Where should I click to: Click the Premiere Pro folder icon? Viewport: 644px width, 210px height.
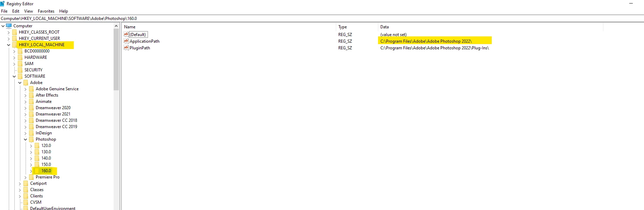pyautogui.click(x=32, y=177)
